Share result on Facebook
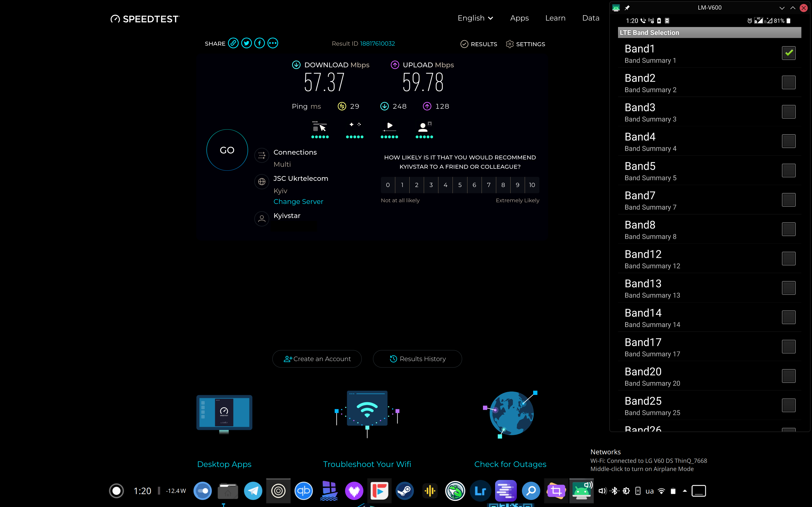812x507 pixels. [259, 43]
